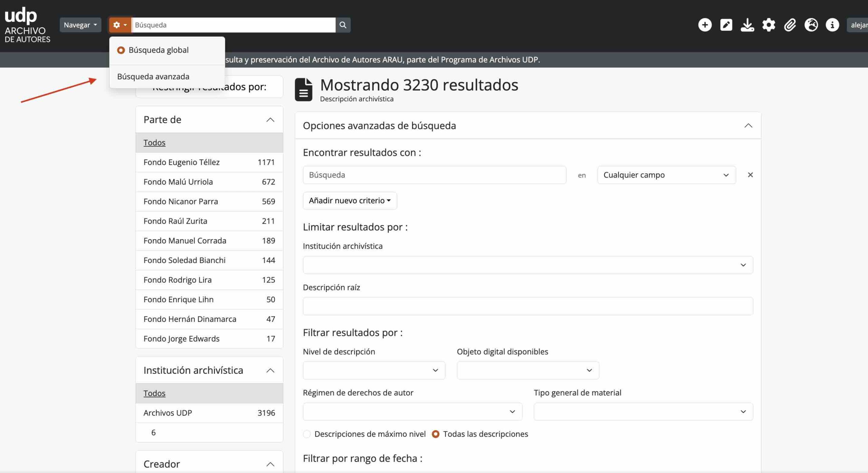This screenshot has width=868, height=473.
Task: Click the quick links info icon
Action: tap(833, 25)
